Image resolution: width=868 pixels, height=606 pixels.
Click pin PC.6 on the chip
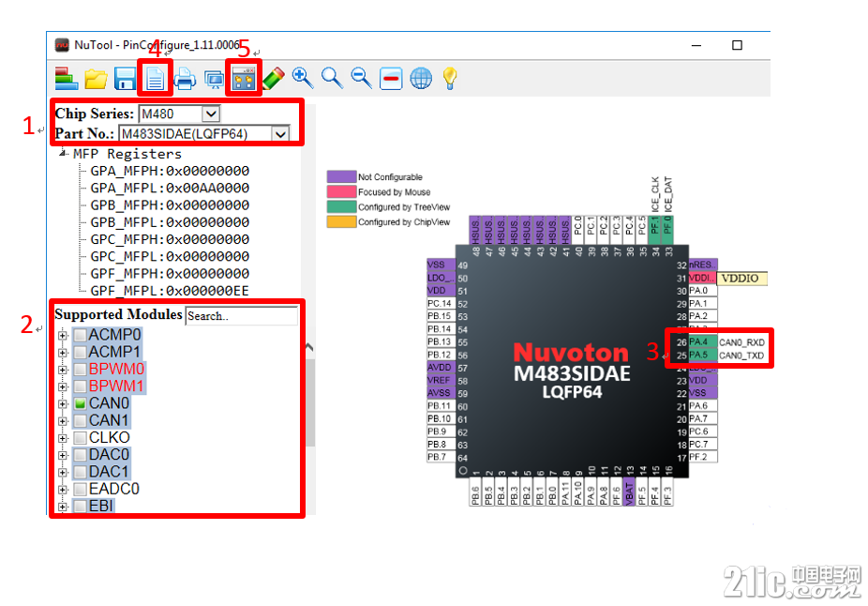coord(703,432)
